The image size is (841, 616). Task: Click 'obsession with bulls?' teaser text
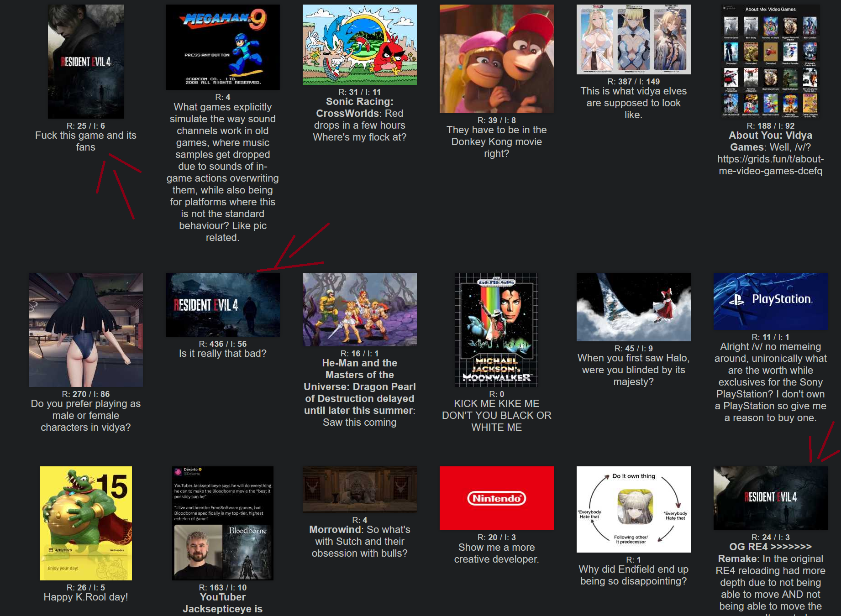[360, 553]
